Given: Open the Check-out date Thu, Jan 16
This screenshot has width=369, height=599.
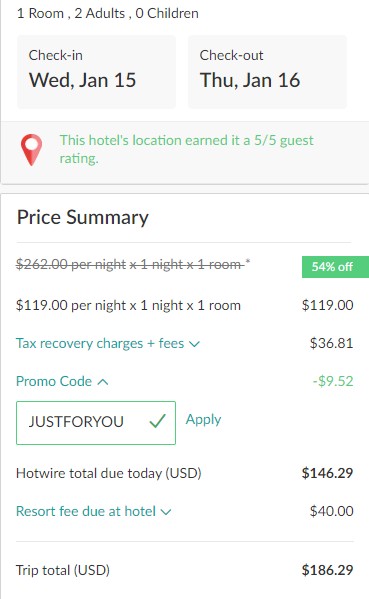Looking at the screenshot, I should click(x=267, y=72).
